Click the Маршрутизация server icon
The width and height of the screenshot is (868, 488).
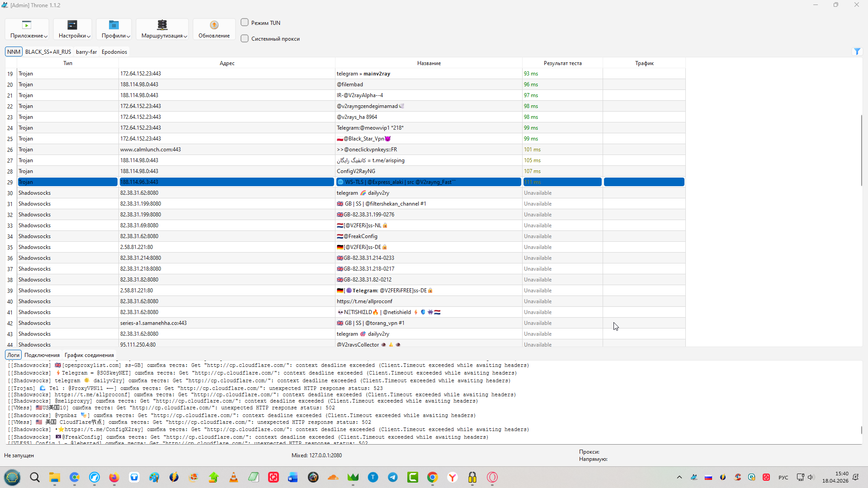[x=162, y=25]
